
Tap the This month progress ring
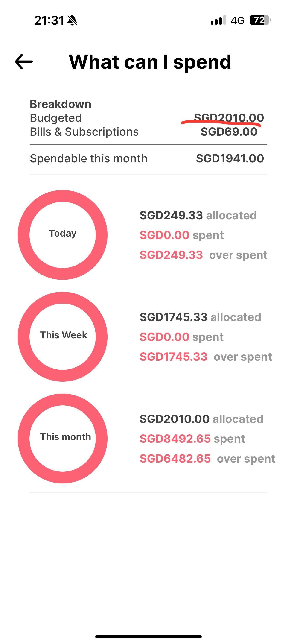point(62,438)
